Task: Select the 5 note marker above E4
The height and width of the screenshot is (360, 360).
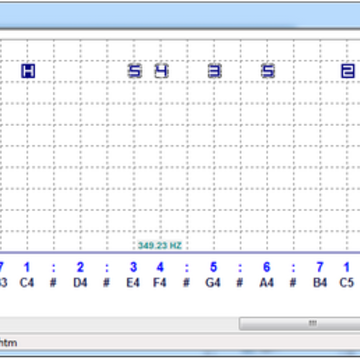Action: 135,71
